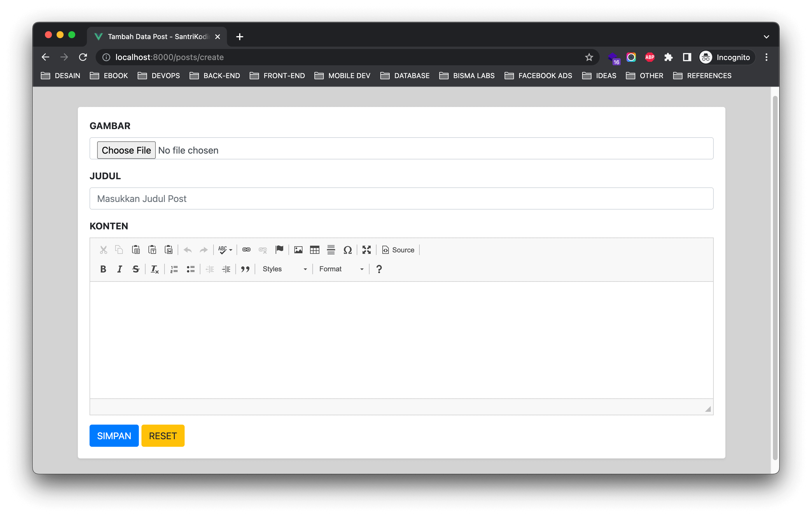Maximize the editor with the fullscreen icon
Image resolution: width=812 pixels, height=517 pixels.
tap(367, 250)
